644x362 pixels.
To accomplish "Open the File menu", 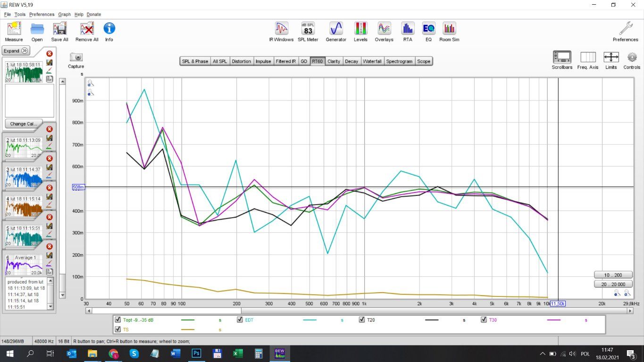I will pyautogui.click(x=8, y=14).
